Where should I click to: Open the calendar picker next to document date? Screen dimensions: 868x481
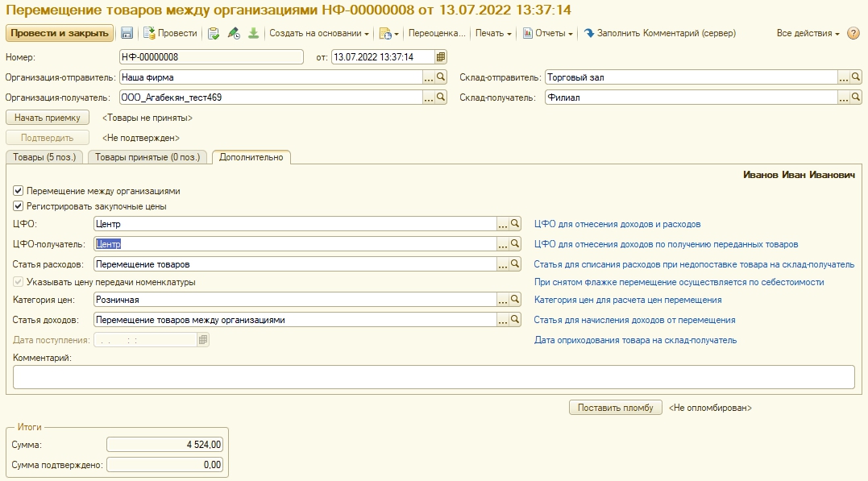point(441,57)
